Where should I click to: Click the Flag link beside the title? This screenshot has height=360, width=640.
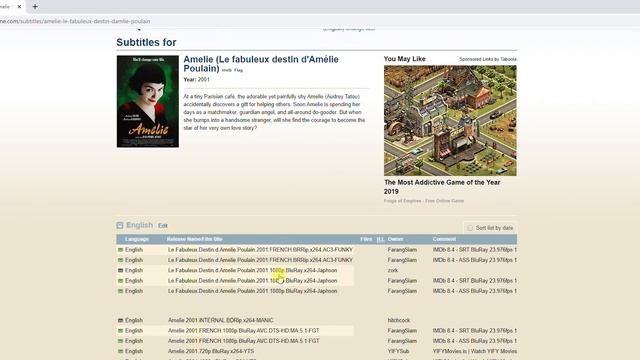(238, 70)
